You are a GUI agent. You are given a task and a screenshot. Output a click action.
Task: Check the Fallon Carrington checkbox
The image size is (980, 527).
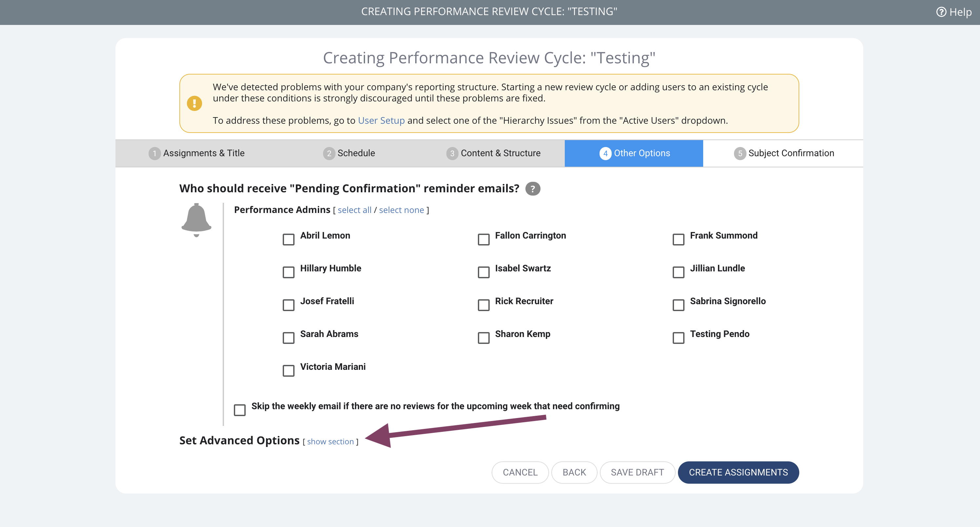(483, 239)
